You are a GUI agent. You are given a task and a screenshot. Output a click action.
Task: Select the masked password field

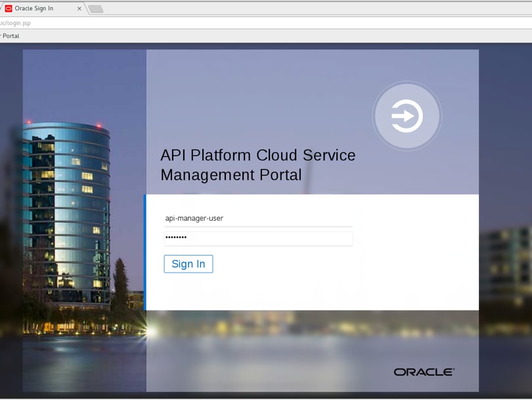tap(258, 238)
